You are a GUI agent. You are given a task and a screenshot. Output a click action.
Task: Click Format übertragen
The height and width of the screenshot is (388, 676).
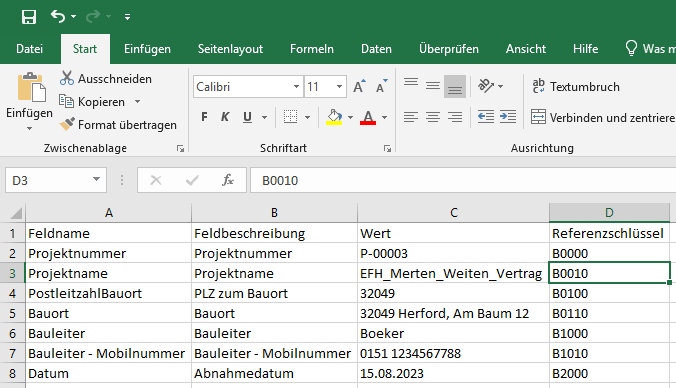pyautogui.click(x=118, y=125)
